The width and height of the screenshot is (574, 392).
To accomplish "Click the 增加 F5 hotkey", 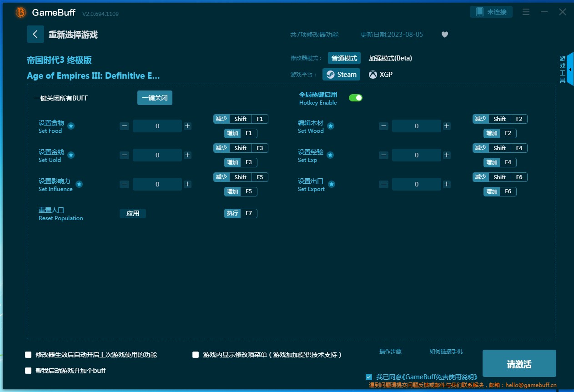I will coord(241,191).
